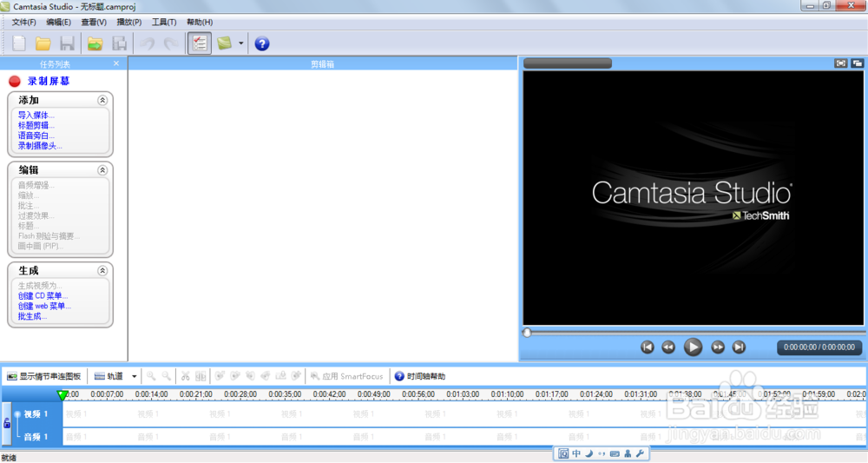Click the 语音旁白 link
868x463 pixels.
point(36,136)
